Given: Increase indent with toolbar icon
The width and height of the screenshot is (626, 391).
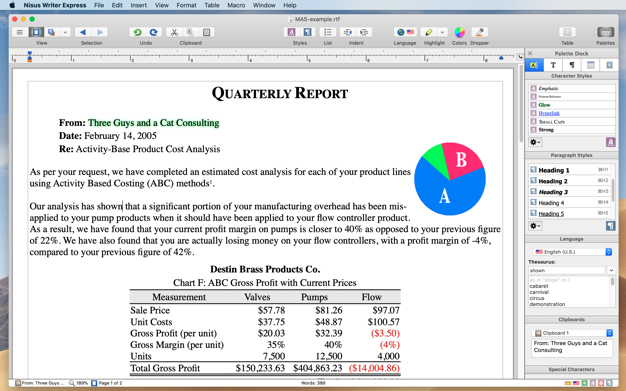Looking at the screenshot, I should (x=364, y=32).
